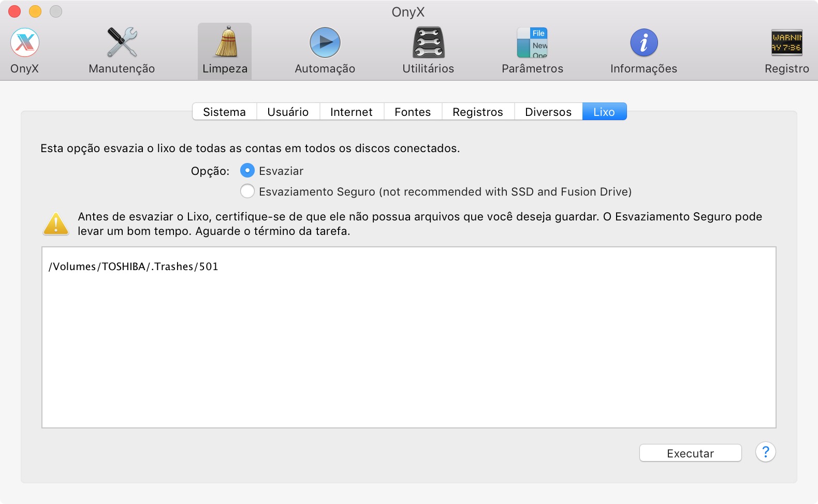Open help with question mark button

pyautogui.click(x=765, y=452)
